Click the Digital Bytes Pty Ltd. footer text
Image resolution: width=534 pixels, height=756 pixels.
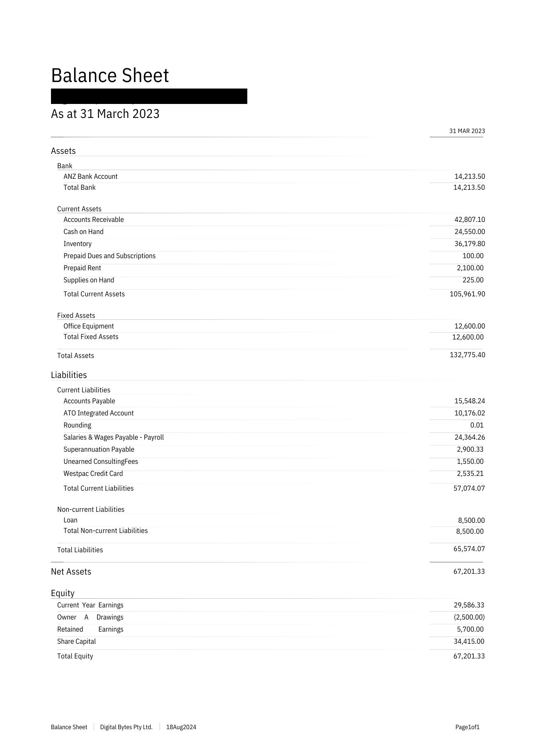point(126,727)
